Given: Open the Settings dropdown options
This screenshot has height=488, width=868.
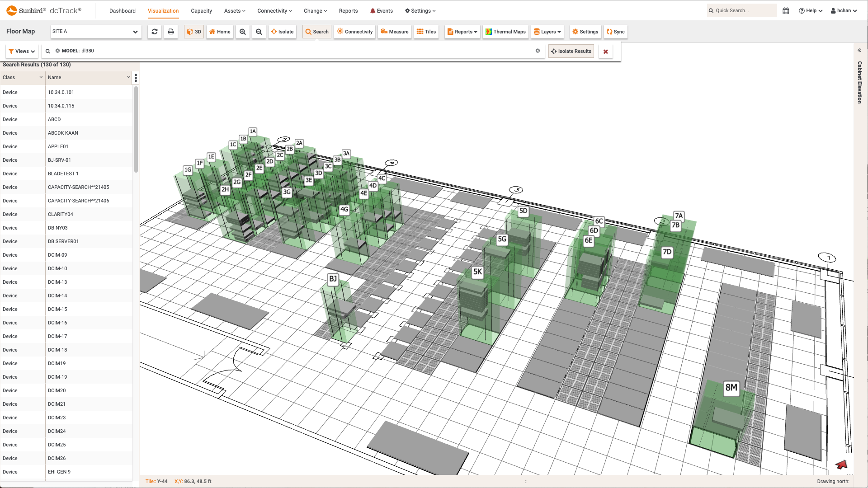Looking at the screenshot, I should click(x=420, y=10).
